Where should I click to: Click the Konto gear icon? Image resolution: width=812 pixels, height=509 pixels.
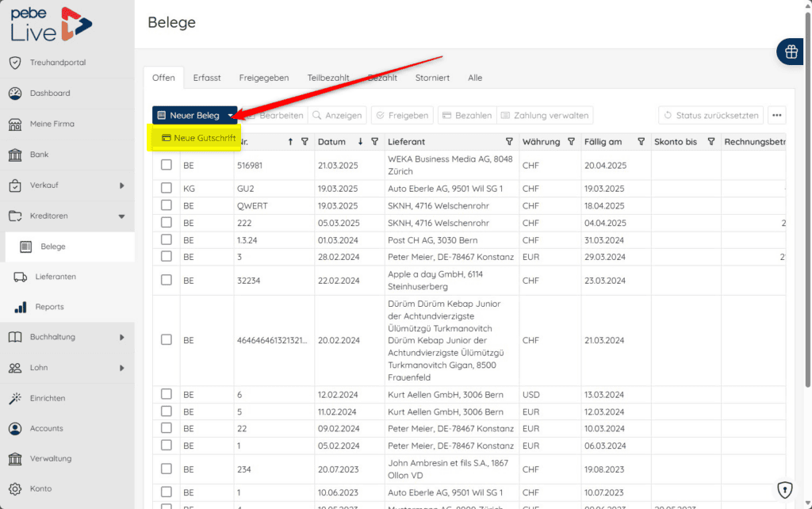click(15, 489)
